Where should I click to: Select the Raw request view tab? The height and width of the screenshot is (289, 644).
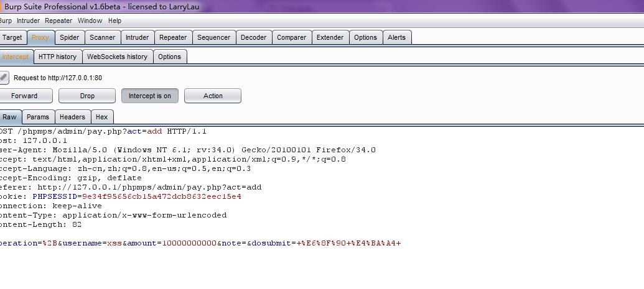click(10, 117)
